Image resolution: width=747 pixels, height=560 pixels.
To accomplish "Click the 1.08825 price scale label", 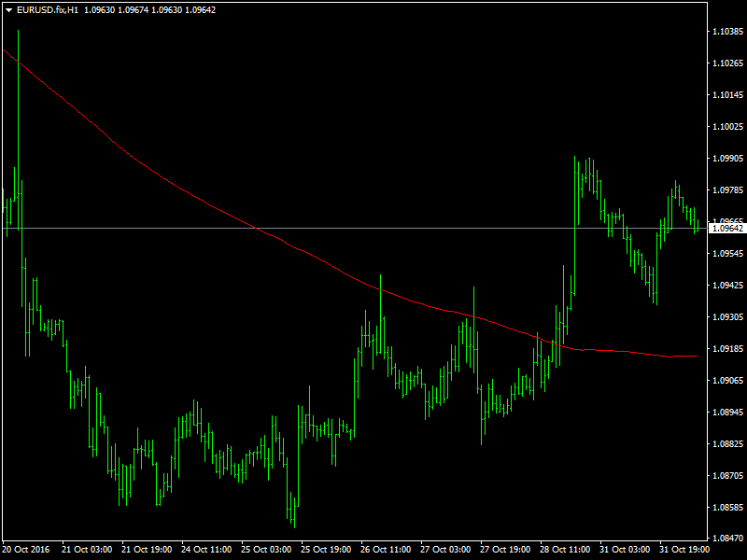I will tap(727, 444).
